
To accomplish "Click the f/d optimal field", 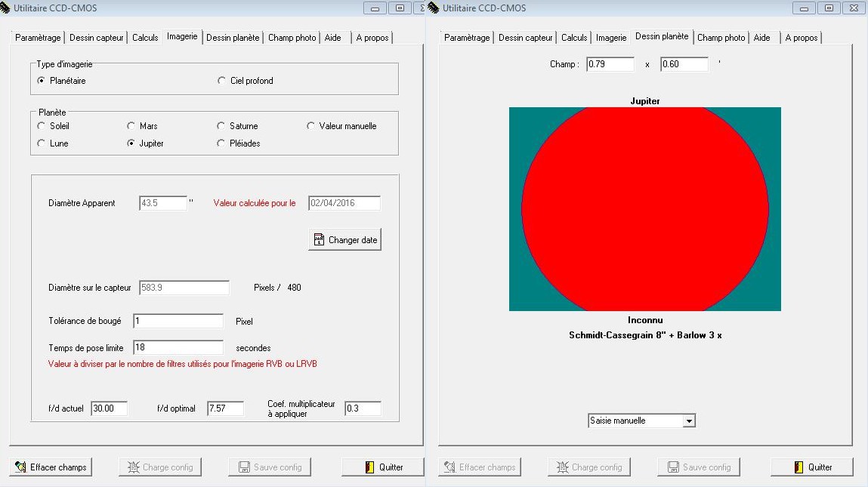I will coord(225,408).
